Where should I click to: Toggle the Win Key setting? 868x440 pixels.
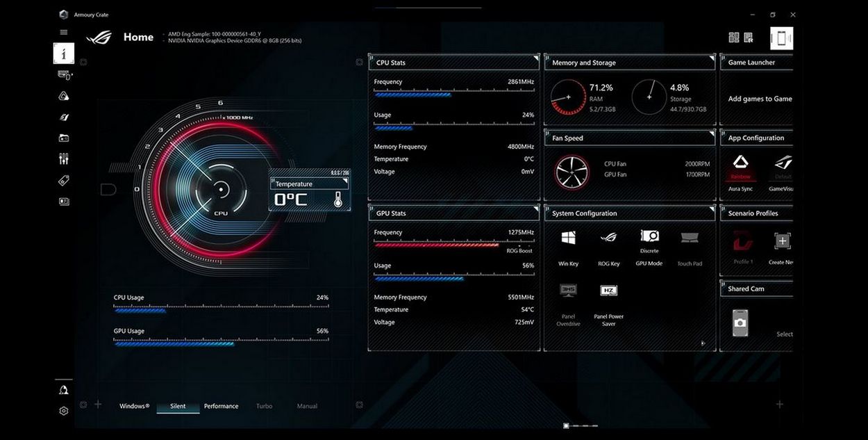click(x=568, y=238)
